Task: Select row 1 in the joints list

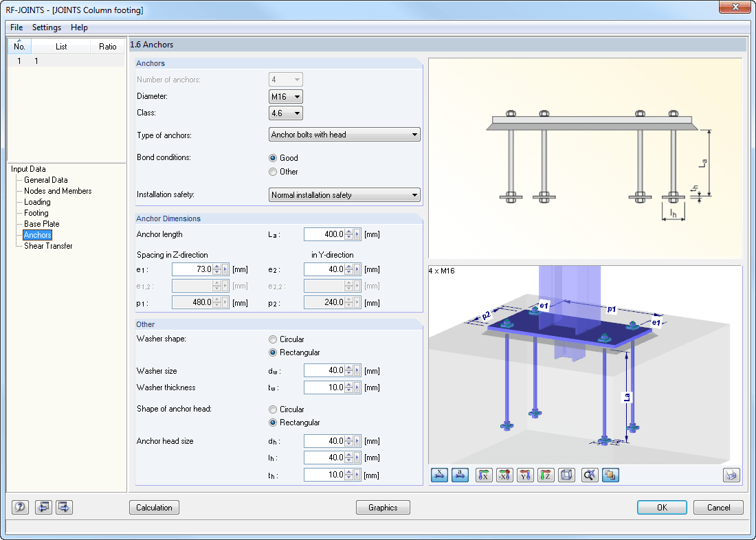Action: (66, 60)
